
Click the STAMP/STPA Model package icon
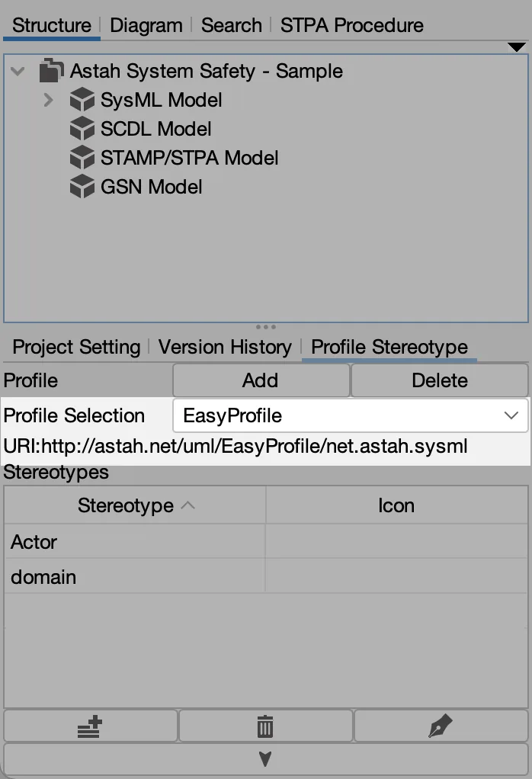[82, 158]
